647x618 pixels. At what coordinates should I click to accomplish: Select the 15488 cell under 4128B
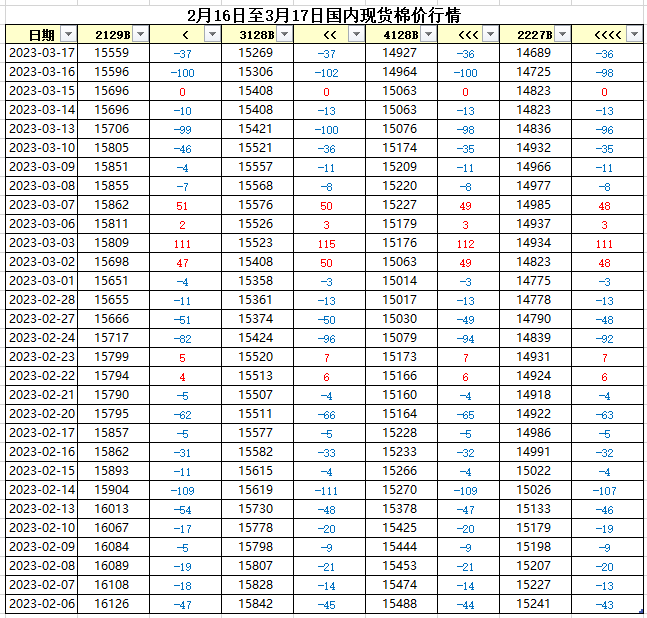pos(400,605)
